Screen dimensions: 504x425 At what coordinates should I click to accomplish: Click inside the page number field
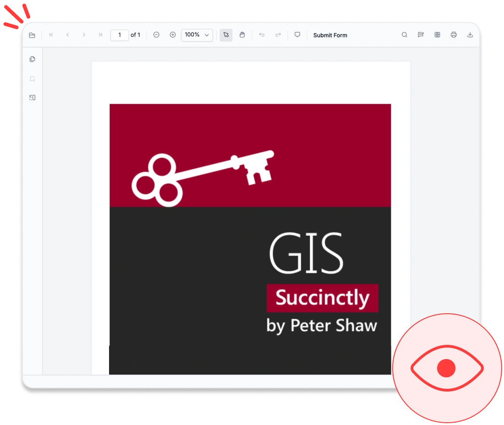120,35
